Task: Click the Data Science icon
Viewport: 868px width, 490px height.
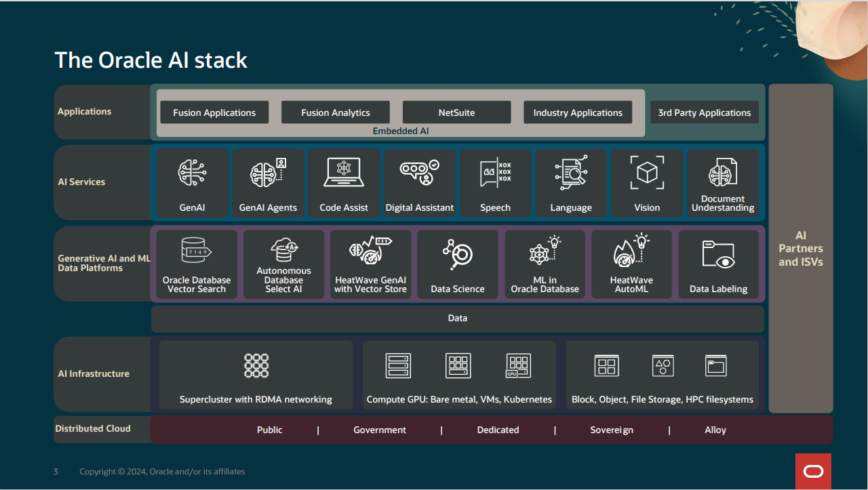Action: click(458, 256)
